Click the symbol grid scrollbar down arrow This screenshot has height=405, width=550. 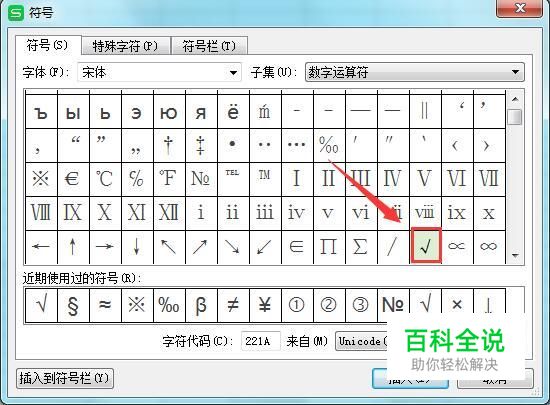515,255
